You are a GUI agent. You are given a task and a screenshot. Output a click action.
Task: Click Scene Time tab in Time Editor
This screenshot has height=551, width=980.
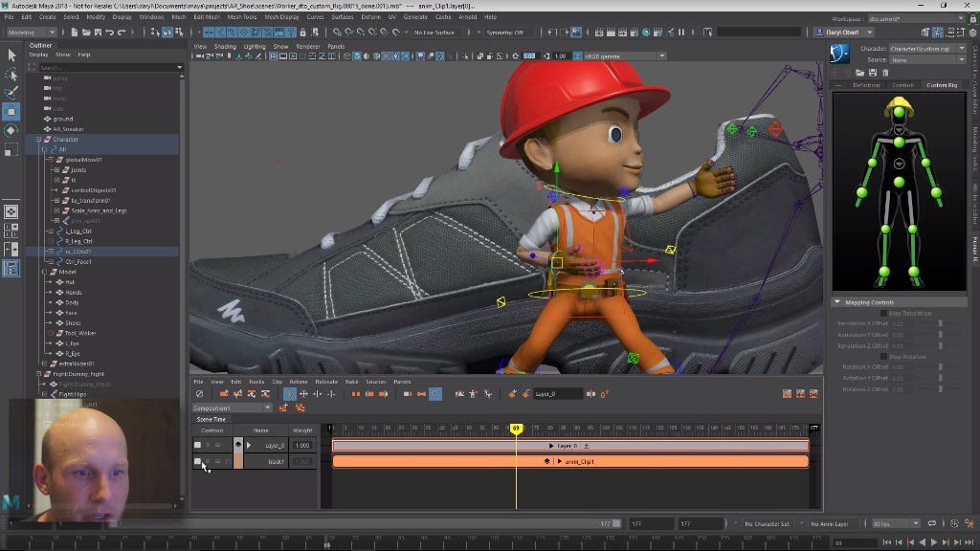pyautogui.click(x=212, y=419)
